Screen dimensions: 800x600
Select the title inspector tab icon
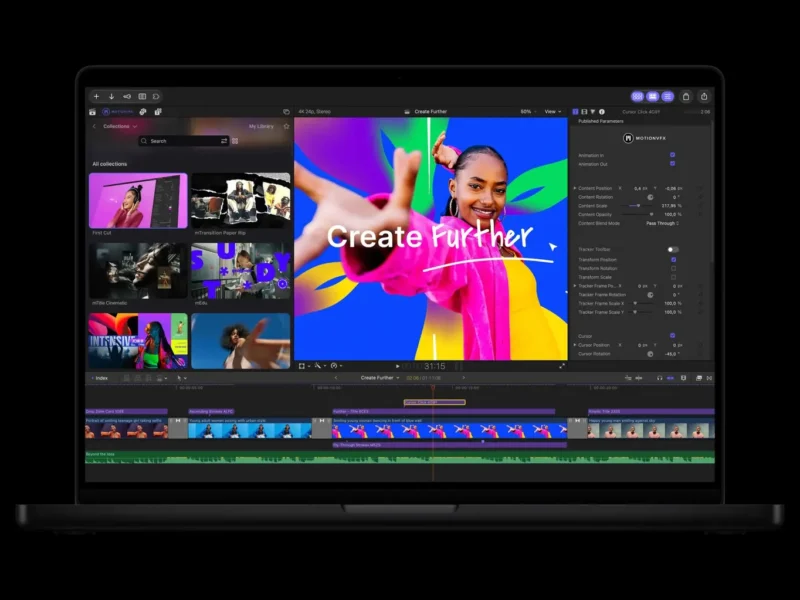[576, 112]
